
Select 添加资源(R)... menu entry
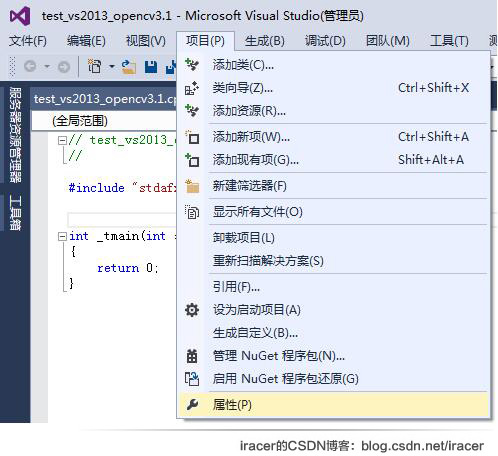point(333,111)
